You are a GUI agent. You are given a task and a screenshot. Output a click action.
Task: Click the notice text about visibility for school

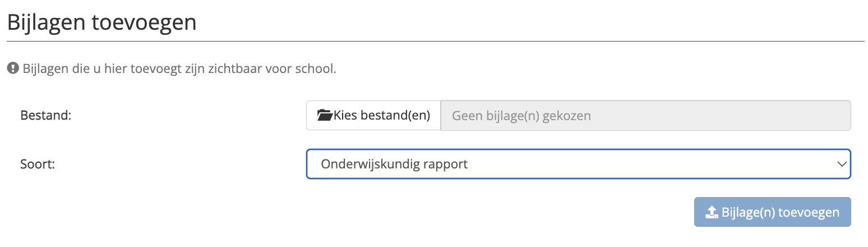tap(179, 69)
